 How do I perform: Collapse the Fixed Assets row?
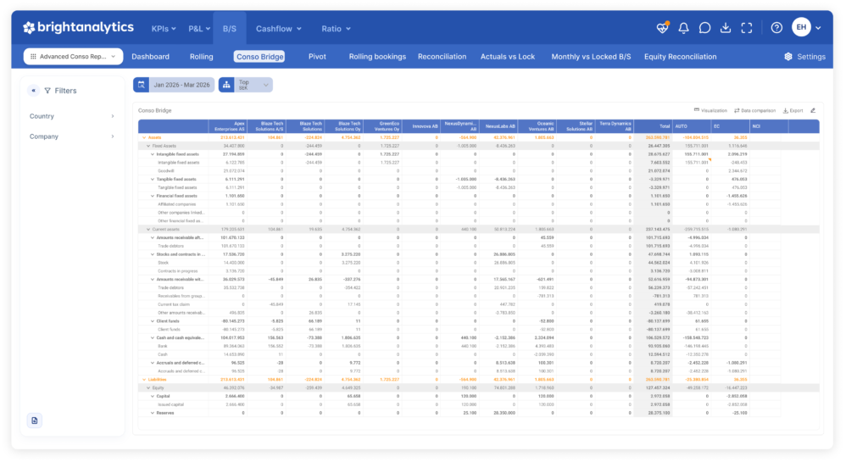coord(148,146)
